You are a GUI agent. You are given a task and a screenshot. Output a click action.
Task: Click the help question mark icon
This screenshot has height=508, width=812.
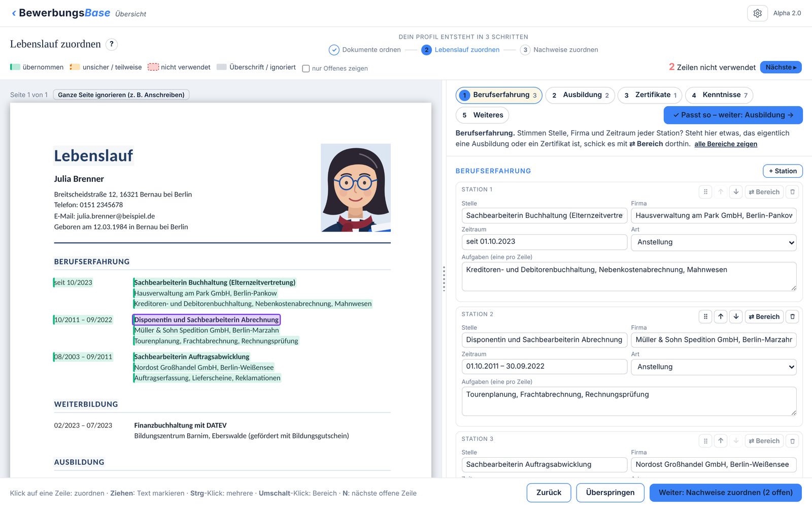(x=112, y=44)
